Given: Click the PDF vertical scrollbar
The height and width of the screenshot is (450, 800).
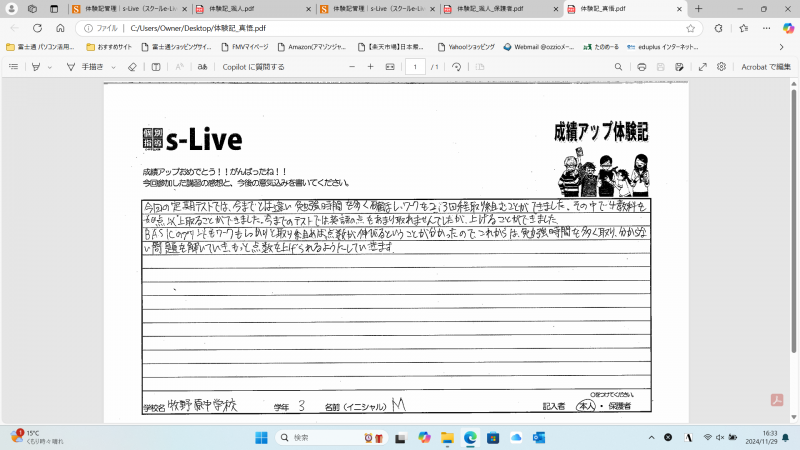Looking at the screenshot, I should coord(794,220).
